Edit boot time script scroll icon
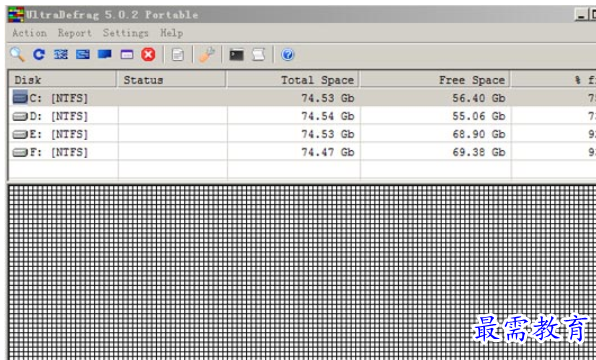The image size is (596, 360). [258, 55]
